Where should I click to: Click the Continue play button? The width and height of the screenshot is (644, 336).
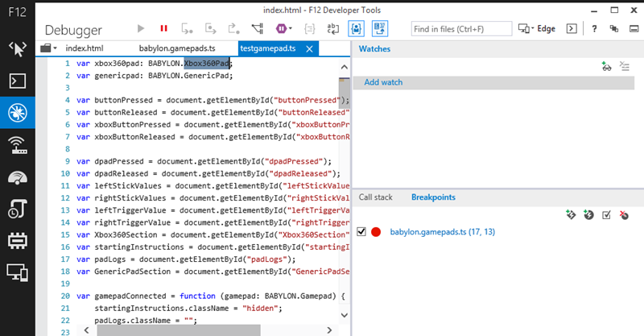pos(141,28)
